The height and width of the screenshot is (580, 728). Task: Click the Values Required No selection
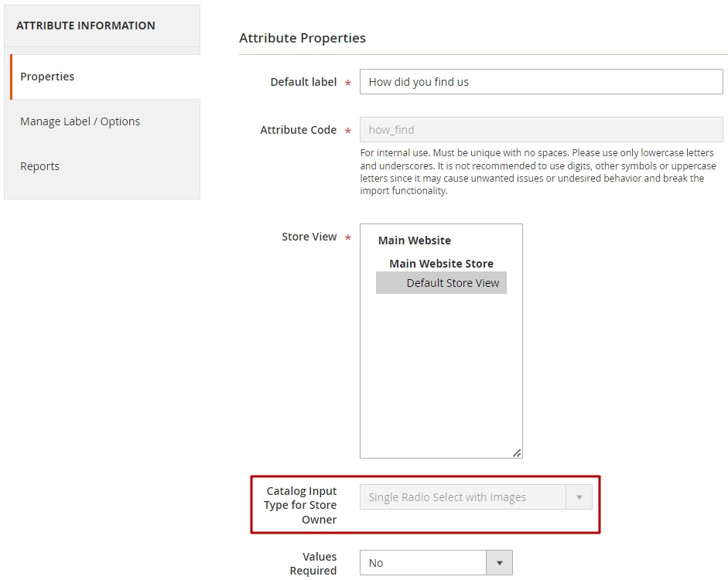[x=423, y=563]
